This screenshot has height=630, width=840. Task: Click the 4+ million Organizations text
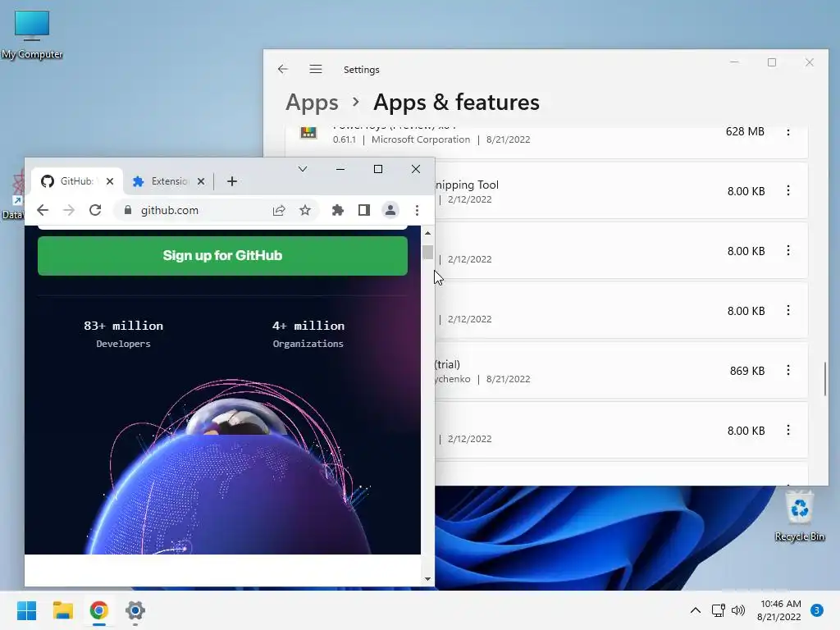coord(308,334)
